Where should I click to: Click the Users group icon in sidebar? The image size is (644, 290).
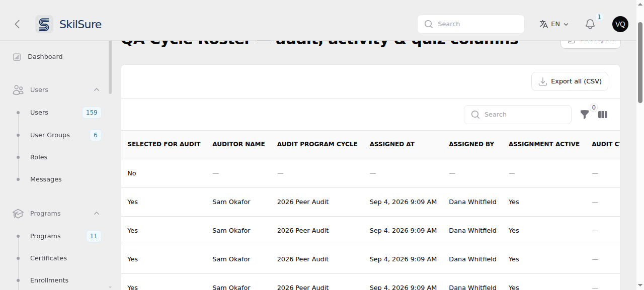coord(18,90)
